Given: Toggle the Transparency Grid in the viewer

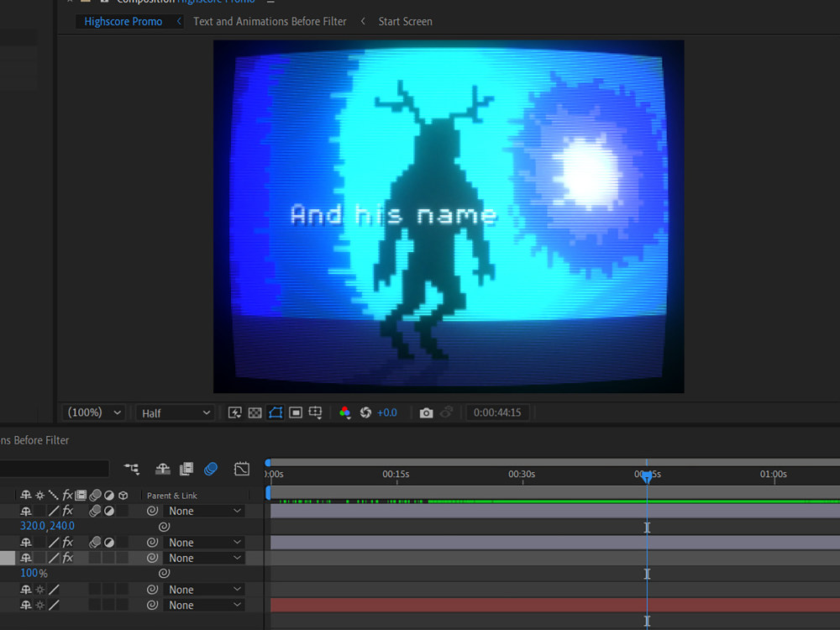Looking at the screenshot, I should pos(255,412).
